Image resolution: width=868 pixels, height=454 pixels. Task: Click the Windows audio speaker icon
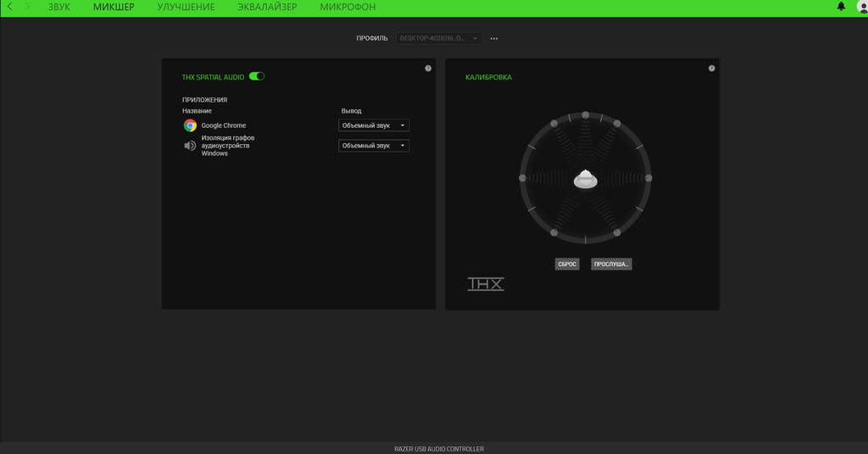[190, 146]
